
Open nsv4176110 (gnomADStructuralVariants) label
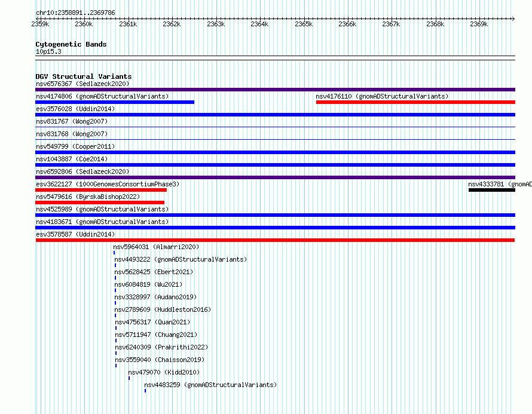382,96
